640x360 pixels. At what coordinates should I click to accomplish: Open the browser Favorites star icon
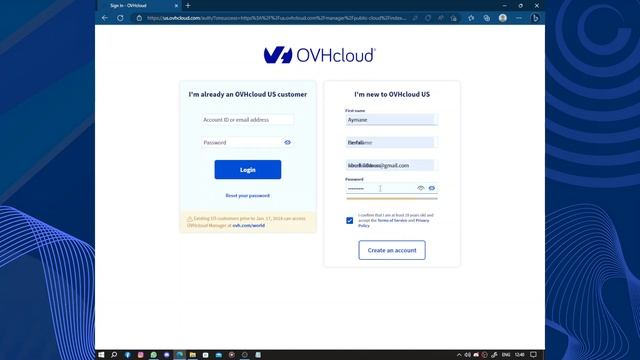[471, 18]
